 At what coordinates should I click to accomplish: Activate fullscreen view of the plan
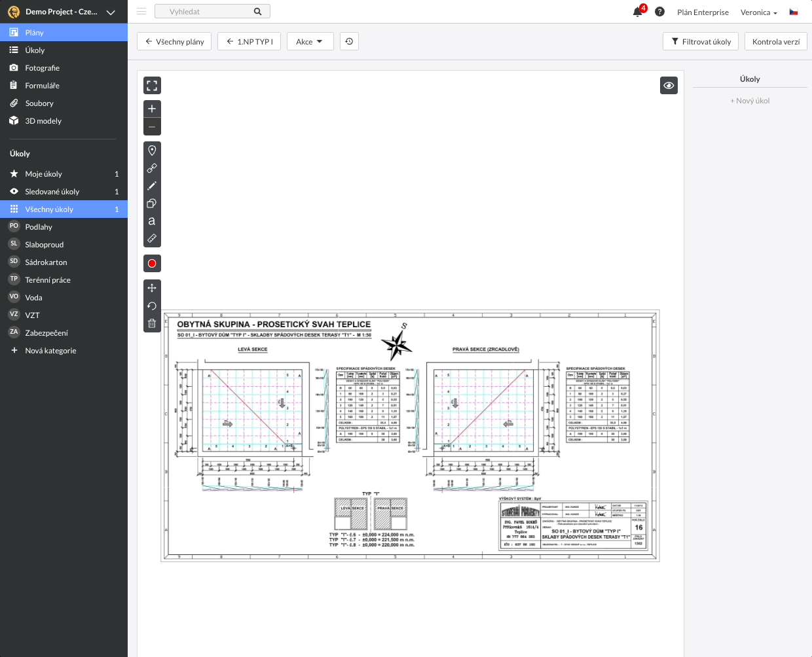152,85
